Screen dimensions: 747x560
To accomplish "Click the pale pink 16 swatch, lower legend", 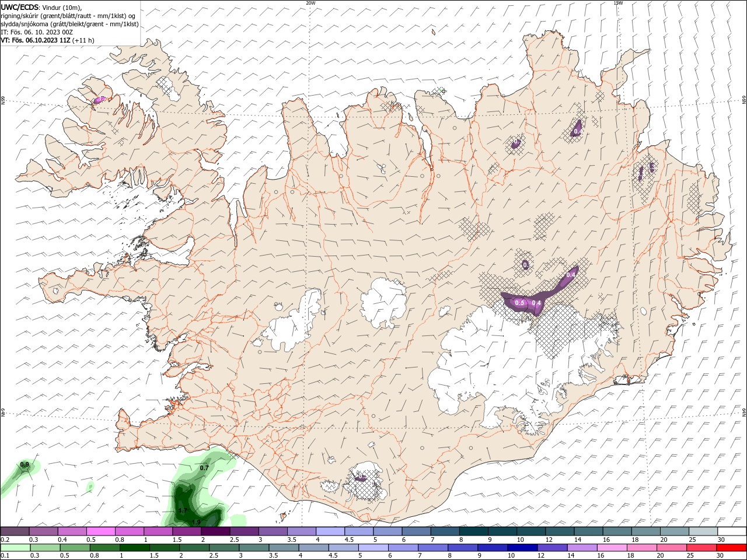I will pos(611,548).
